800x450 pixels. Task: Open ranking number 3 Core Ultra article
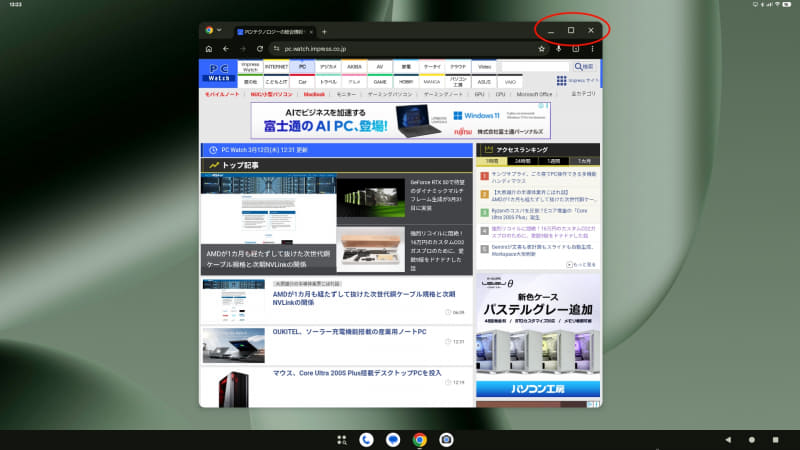(x=539, y=214)
